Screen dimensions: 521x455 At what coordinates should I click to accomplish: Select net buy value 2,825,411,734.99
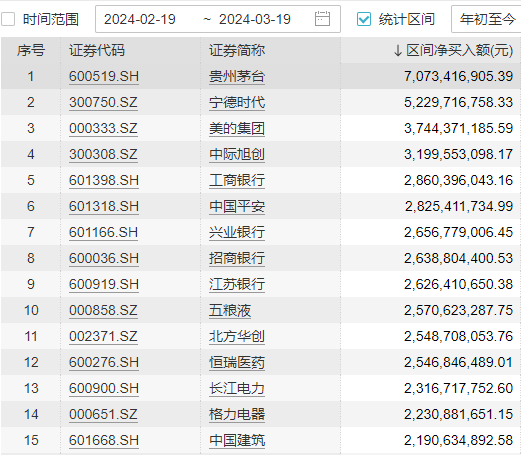(x=459, y=206)
